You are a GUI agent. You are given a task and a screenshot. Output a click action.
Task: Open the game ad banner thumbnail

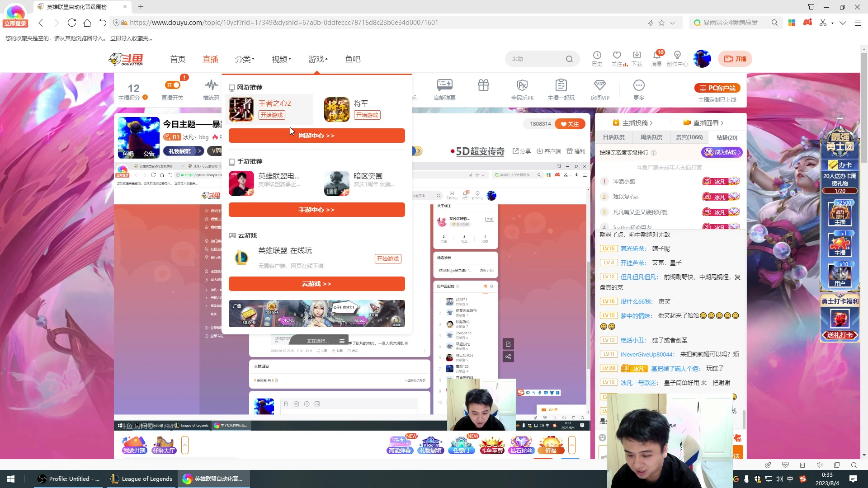316,314
